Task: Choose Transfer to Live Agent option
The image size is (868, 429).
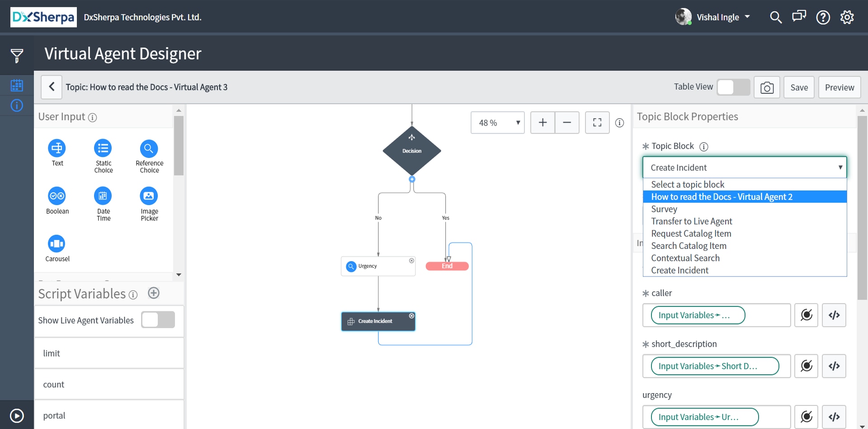Action: coord(745,221)
